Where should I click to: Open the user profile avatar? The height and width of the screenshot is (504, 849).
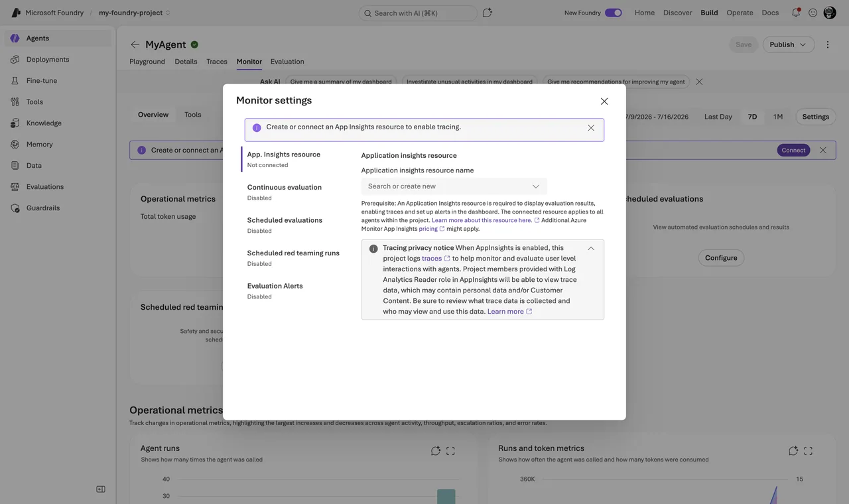click(x=830, y=13)
